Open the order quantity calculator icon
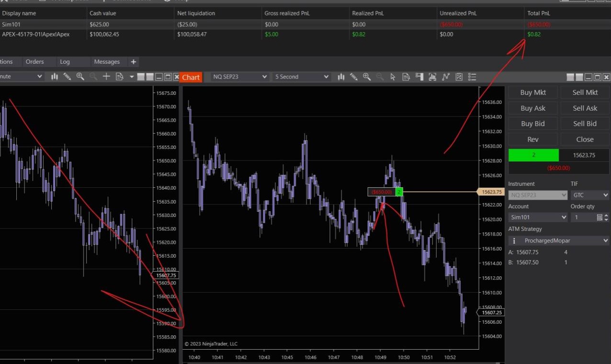 [x=600, y=217]
